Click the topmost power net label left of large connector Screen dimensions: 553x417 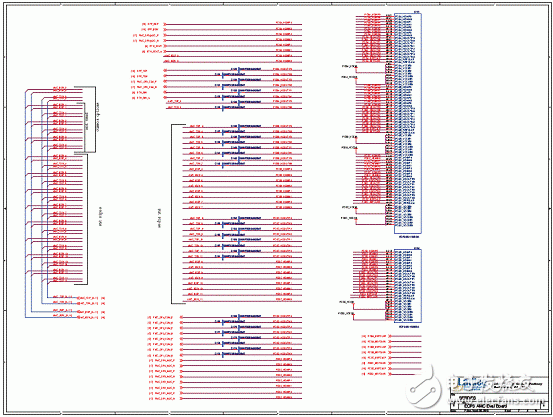coord(350,66)
